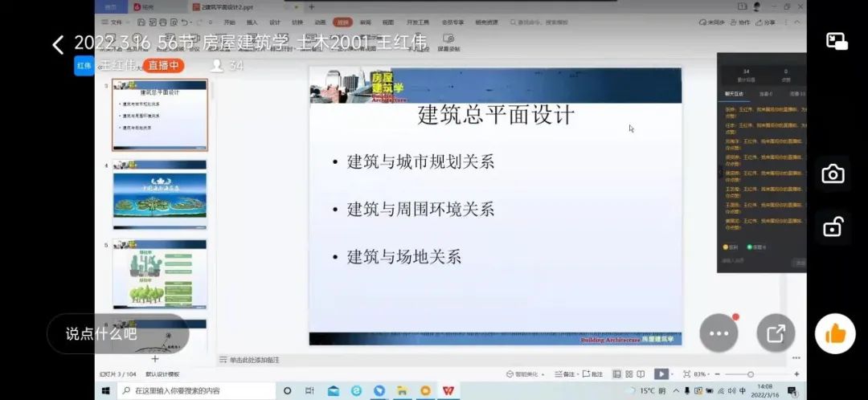The height and width of the screenshot is (400, 868).
Task: Open the Windows Start menu
Action: point(105,390)
